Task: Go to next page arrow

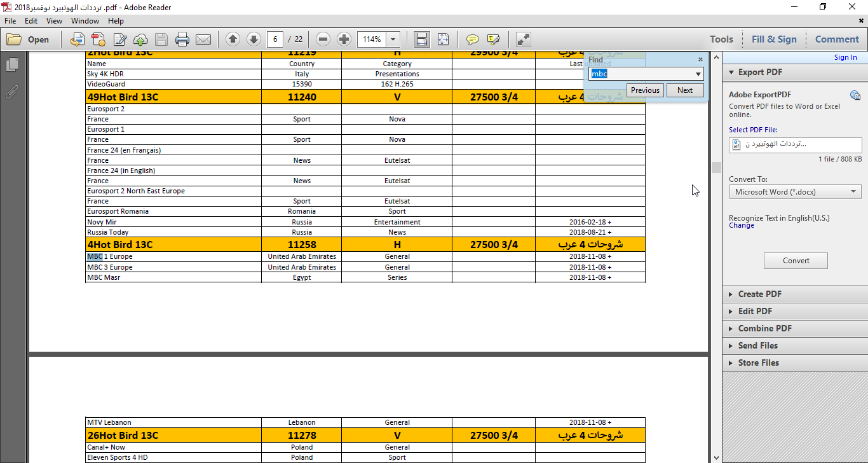Action: (x=254, y=39)
